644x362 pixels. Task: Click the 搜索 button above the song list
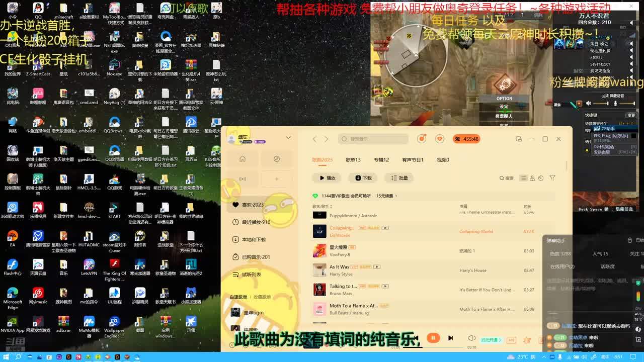[506, 178]
